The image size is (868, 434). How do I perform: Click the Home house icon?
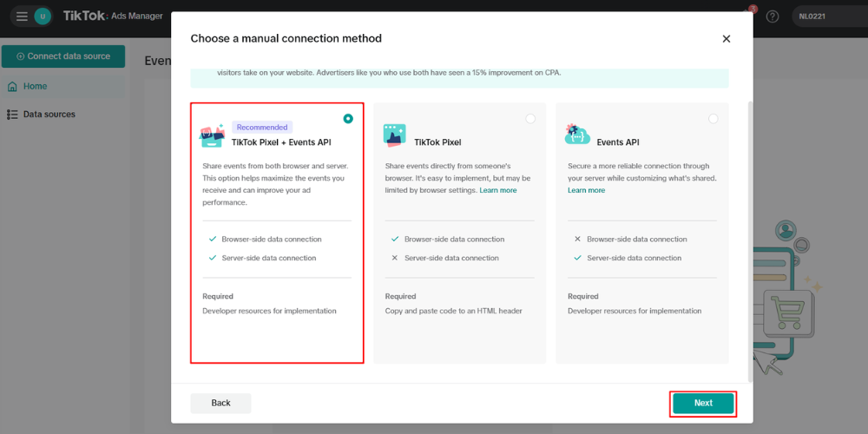click(x=12, y=87)
